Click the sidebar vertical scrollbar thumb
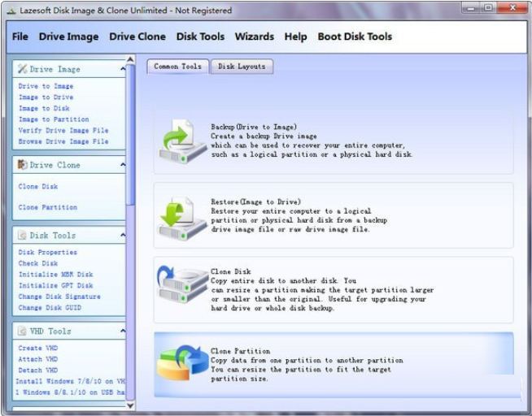This screenshot has height=416, width=532. click(x=130, y=135)
